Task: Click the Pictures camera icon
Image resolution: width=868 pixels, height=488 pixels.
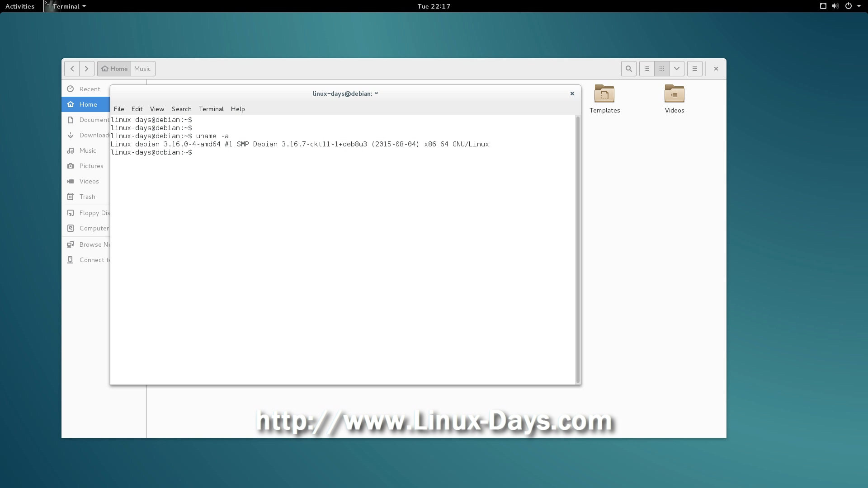Action: 71,166
